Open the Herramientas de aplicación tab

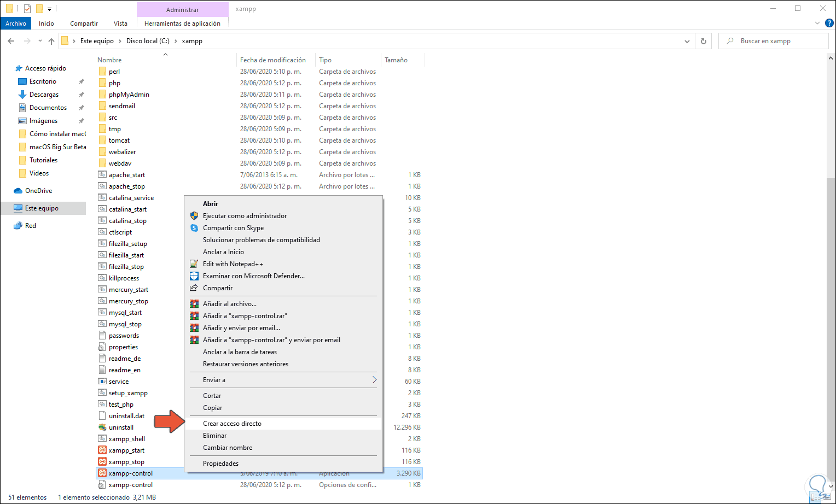pyautogui.click(x=183, y=24)
